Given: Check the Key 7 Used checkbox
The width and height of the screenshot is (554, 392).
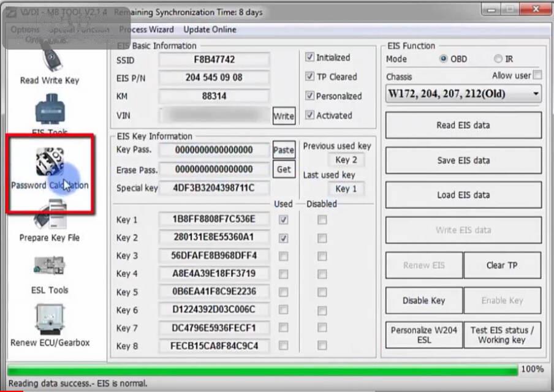Looking at the screenshot, I should (283, 328).
